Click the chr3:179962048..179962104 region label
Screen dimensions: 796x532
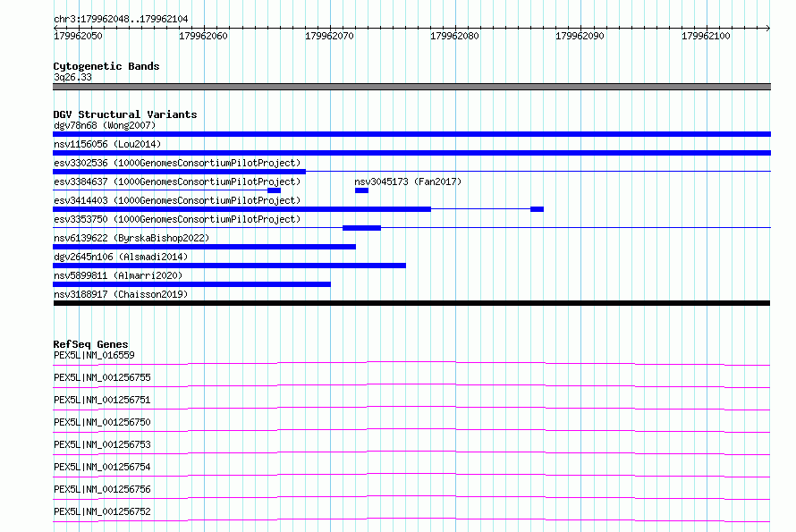[121, 19]
